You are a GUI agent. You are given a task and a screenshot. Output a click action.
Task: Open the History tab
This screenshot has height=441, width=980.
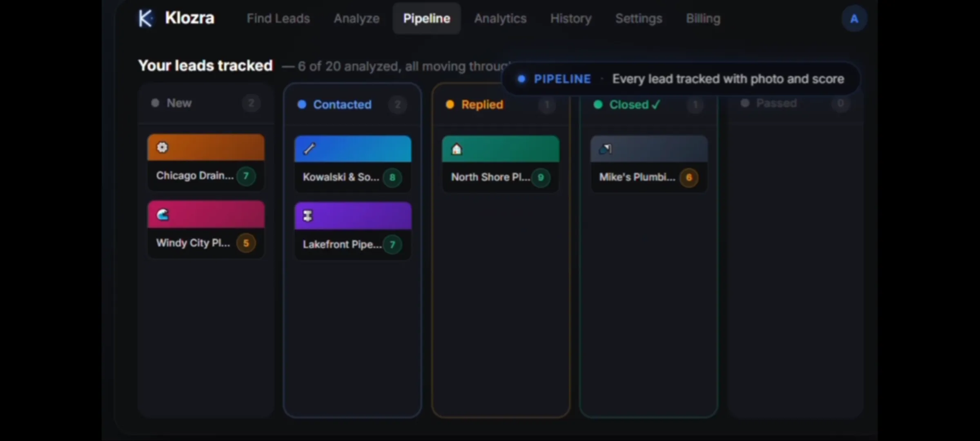coord(571,18)
